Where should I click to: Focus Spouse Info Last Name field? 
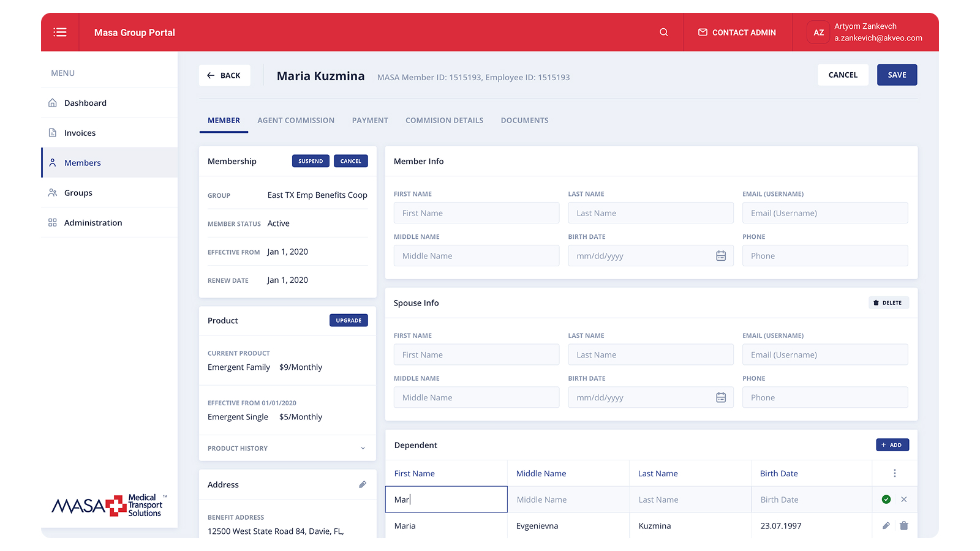pos(650,354)
